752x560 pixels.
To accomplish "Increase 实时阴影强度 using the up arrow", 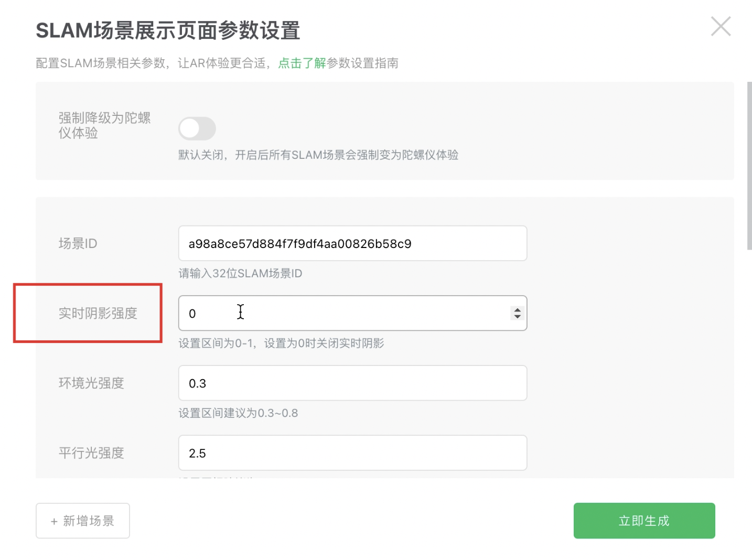I will point(518,310).
